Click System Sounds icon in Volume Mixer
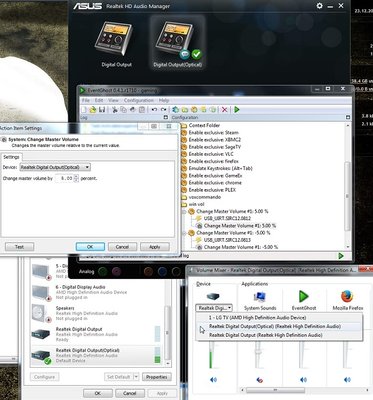The image size is (373, 400). point(259,296)
